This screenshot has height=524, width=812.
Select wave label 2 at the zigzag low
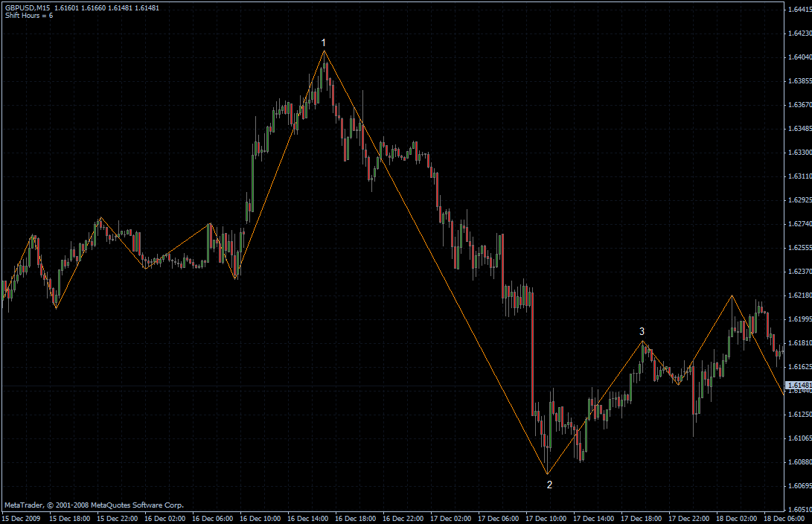(x=549, y=485)
